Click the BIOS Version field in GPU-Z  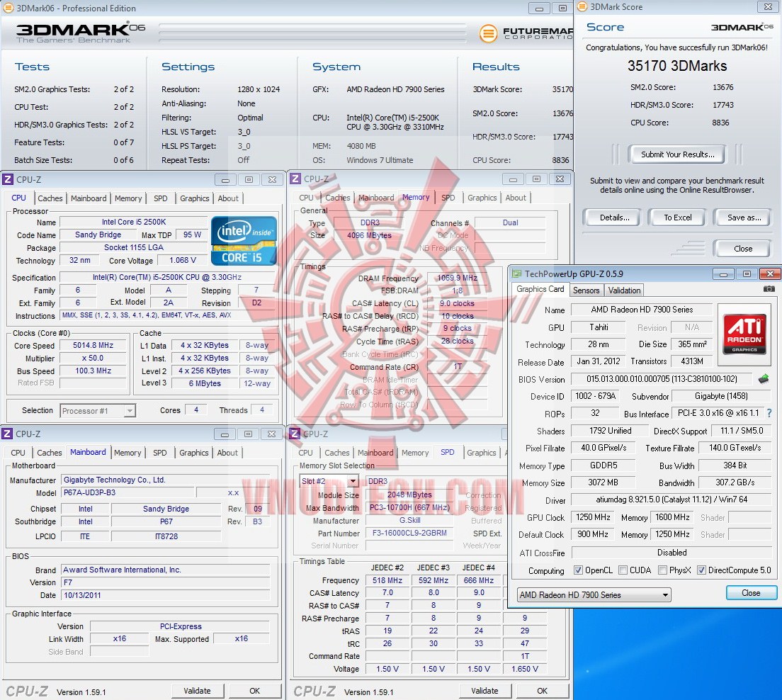(662, 379)
